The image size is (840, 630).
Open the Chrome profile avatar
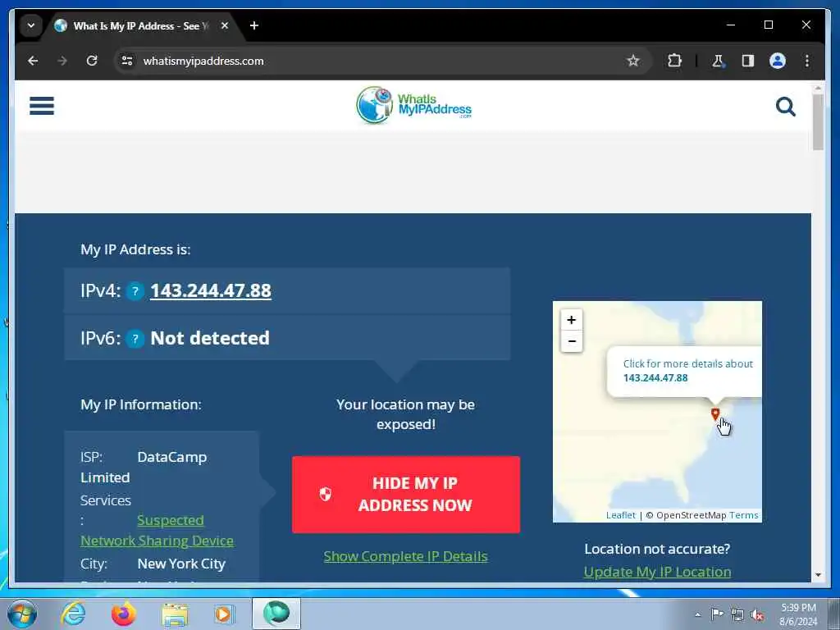[778, 61]
